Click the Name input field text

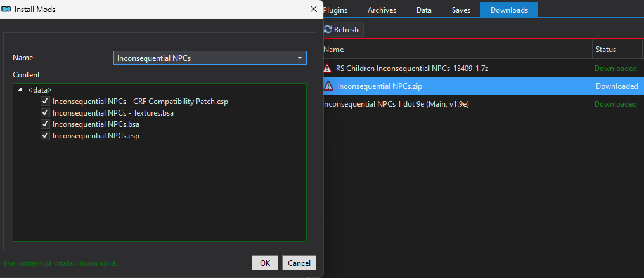point(154,58)
